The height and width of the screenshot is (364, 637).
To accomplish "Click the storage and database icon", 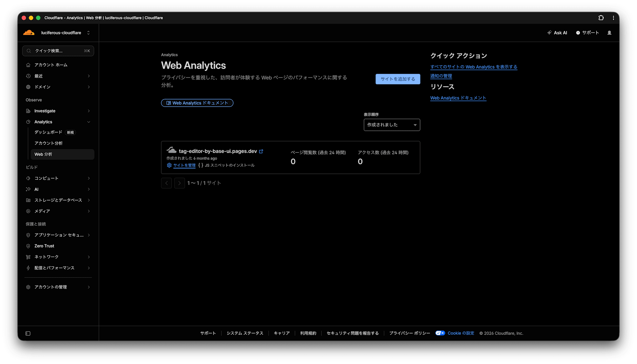I will tap(28, 200).
